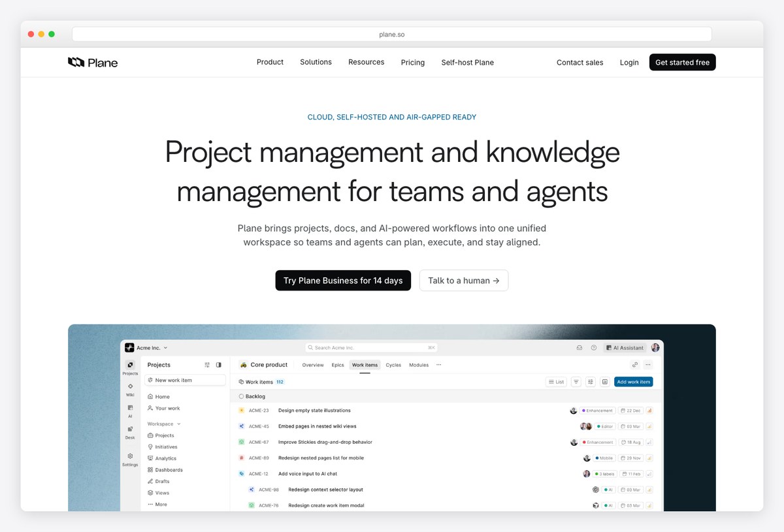Viewport: 784px width, 532px height.
Task: Click New work item in the Projects panel
Action: pos(186,380)
